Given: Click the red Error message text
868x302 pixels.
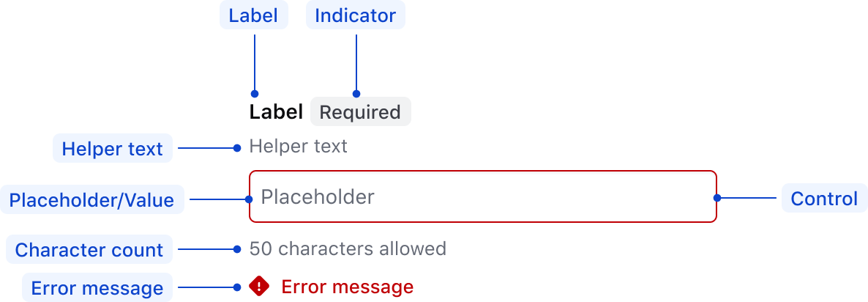Looking at the screenshot, I should pyautogui.click(x=348, y=287).
